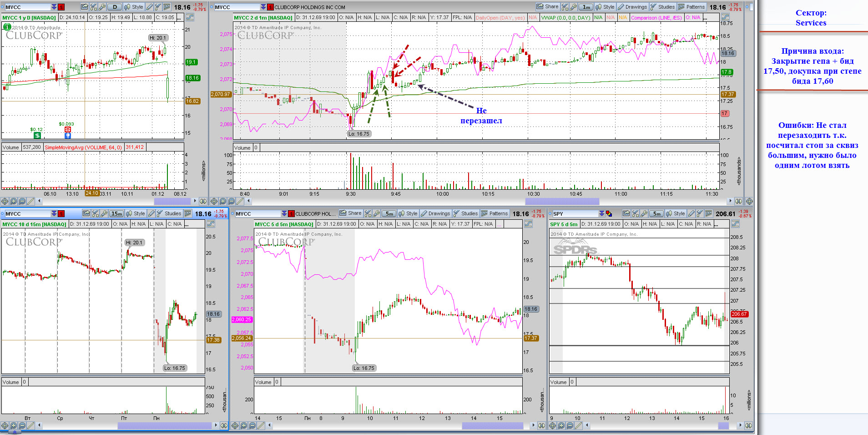Click the VWAP (0.0, 0.0, DAY) study label
This screenshot has height=435, width=868.
(565, 18)
